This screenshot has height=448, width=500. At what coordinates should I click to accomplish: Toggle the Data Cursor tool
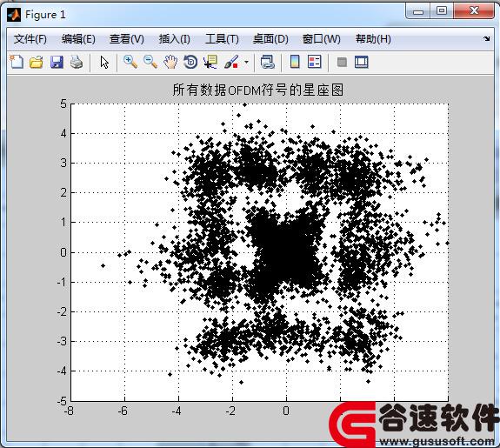click(210, 62)
